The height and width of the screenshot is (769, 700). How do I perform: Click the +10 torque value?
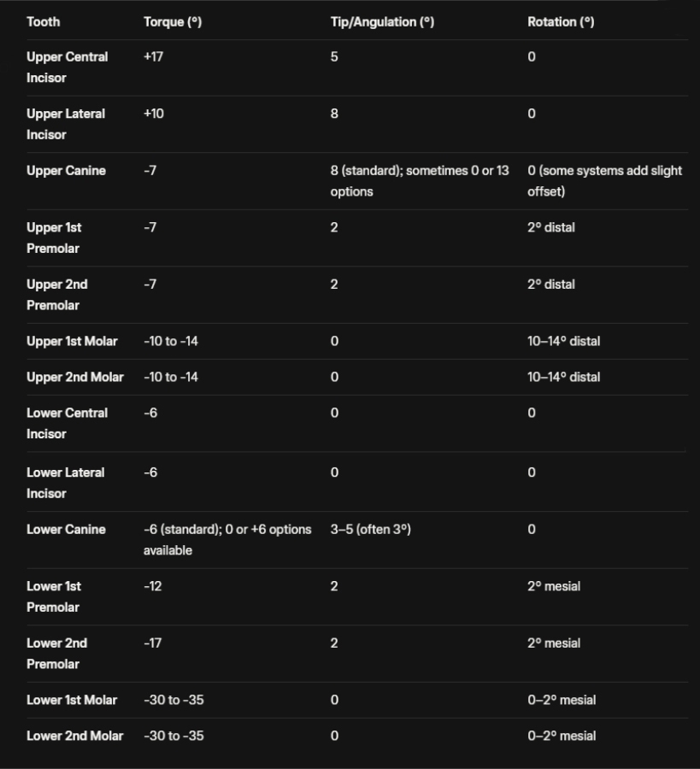154,114
